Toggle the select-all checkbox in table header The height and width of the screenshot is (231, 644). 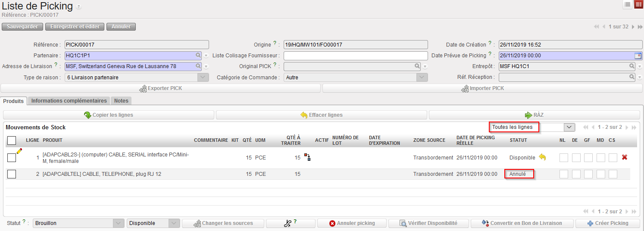12,140
